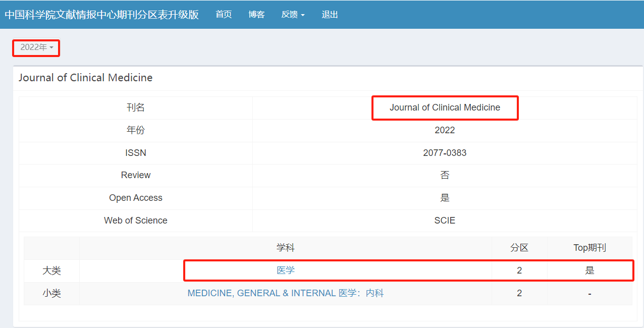Click the site title 中国科学院文献情报中心期刊分区表升级版
Image resolution: width=644 pixels, height=328 pixels.
click(x=101, y=15)
